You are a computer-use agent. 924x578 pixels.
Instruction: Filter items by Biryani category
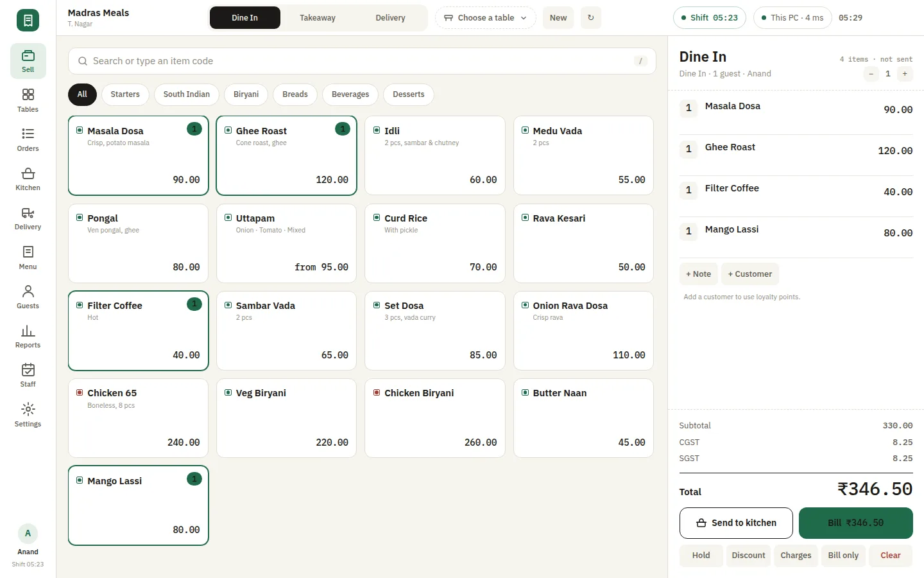(x=246, y=94)
